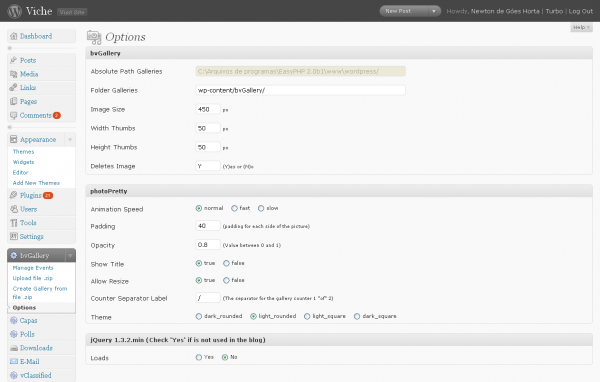This screenshot has width=600, height=382.
Task: Choose the light_square theme
Action: 307,316
